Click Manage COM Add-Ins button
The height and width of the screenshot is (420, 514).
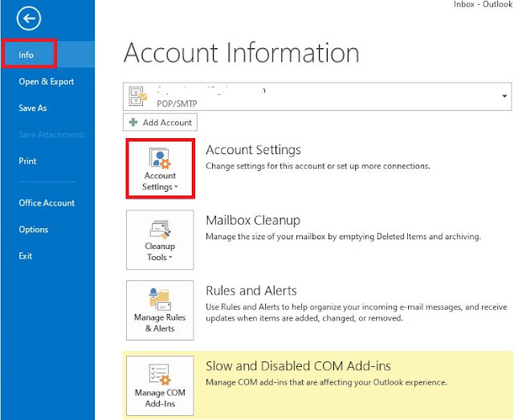[x=160, y=386]
